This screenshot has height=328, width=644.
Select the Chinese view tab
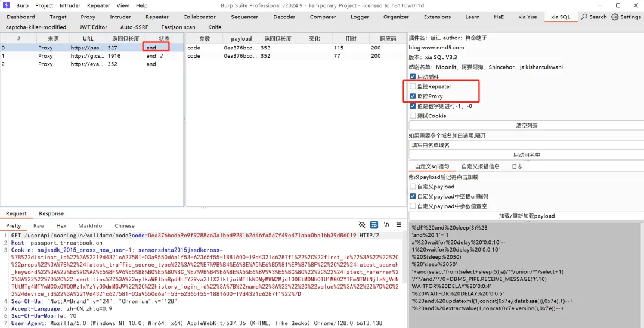coord(125,225)
